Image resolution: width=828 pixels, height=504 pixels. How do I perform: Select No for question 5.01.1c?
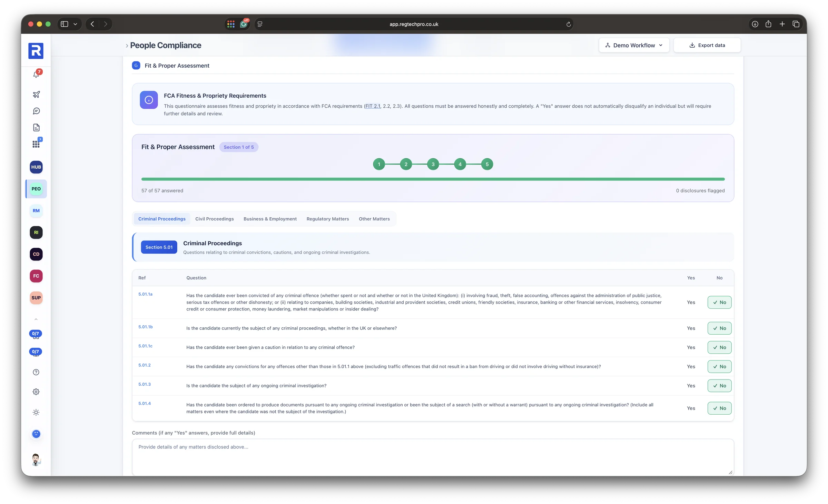point(719,347)
